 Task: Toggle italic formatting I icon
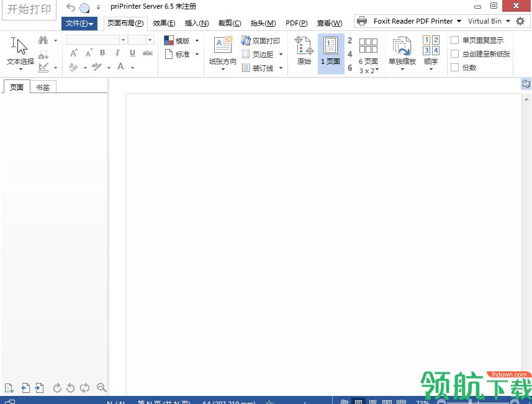pos(117,53)
